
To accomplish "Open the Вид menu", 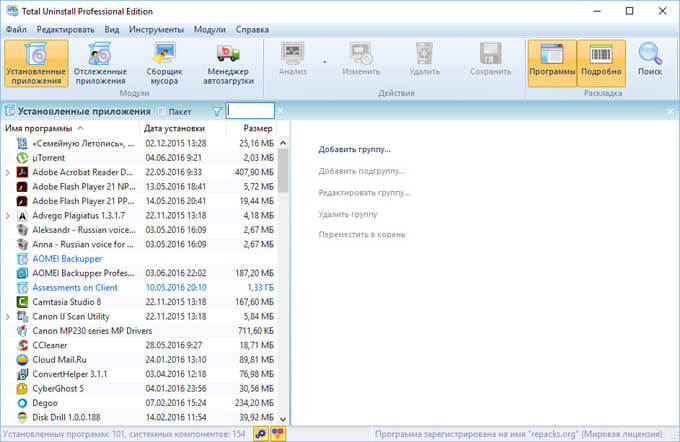I will 111,29.
